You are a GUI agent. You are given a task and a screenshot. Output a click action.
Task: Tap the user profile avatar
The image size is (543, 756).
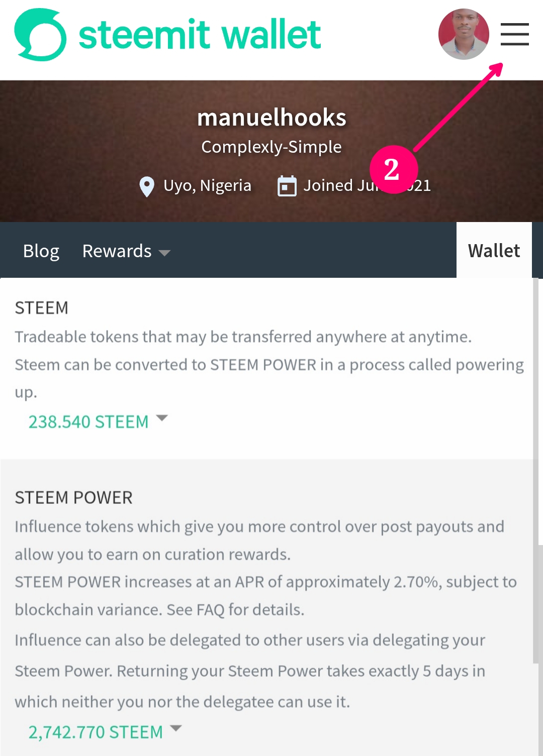464,34
